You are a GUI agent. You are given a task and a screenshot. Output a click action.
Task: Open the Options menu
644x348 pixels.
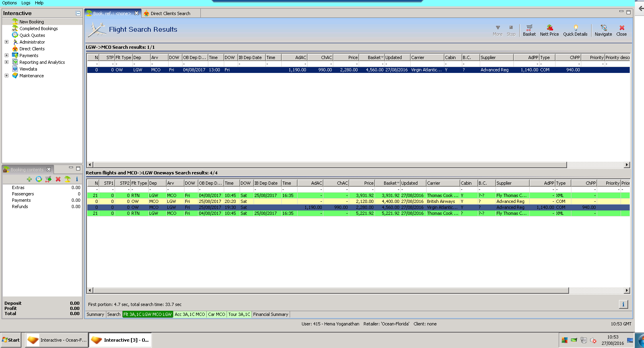(x=10, y=3)
